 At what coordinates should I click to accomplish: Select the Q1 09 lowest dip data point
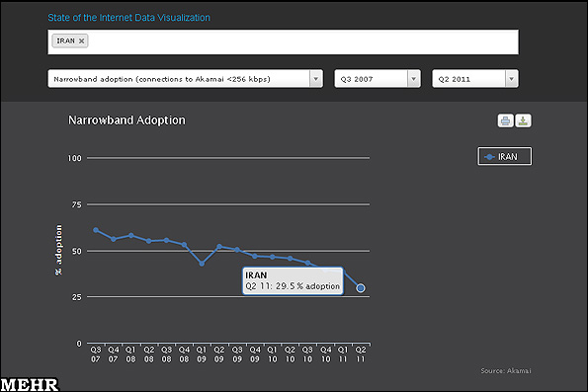point(202,264)
